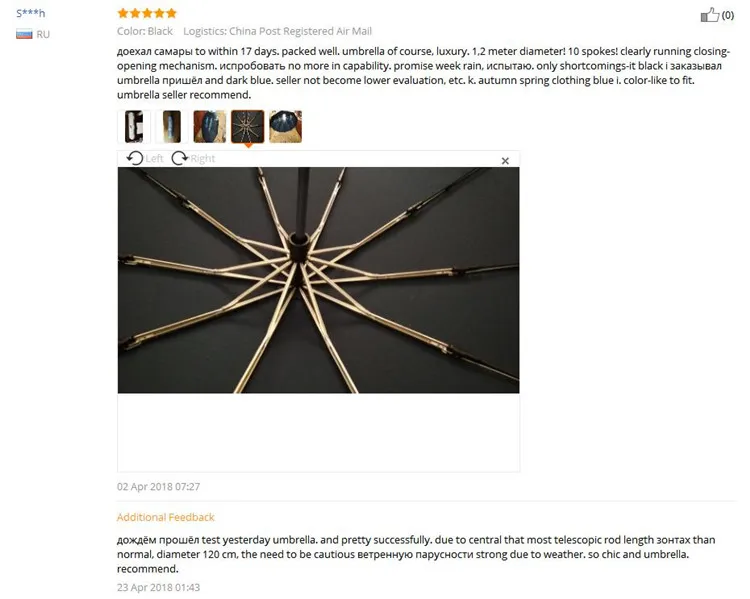Viewport: 750px width, 599px height.
Task: Rotate image right with the Right arrow icon
Action: click(180, 158)
